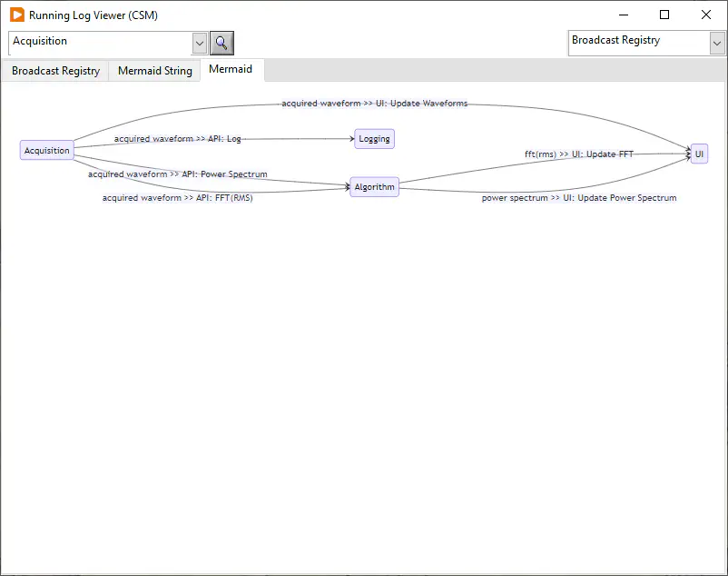Click the Acquisition text field
728x576 pixels.
[100, 42]
